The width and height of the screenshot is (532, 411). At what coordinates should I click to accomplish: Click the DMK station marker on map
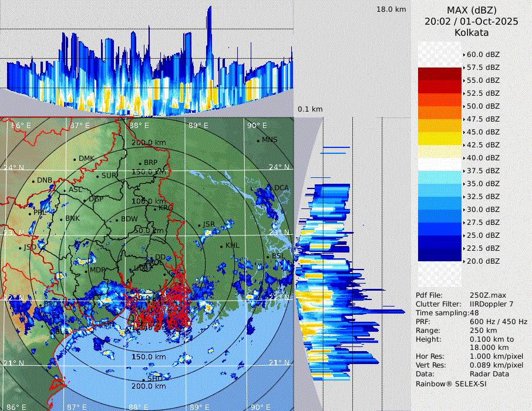tap(75, 159)
